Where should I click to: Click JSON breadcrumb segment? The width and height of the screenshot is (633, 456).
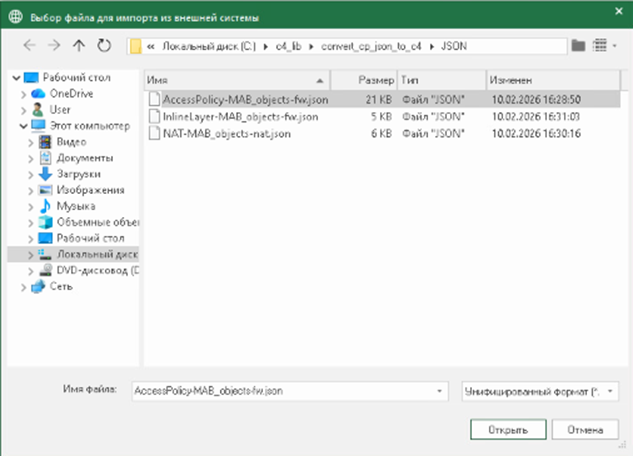(454, 46)
